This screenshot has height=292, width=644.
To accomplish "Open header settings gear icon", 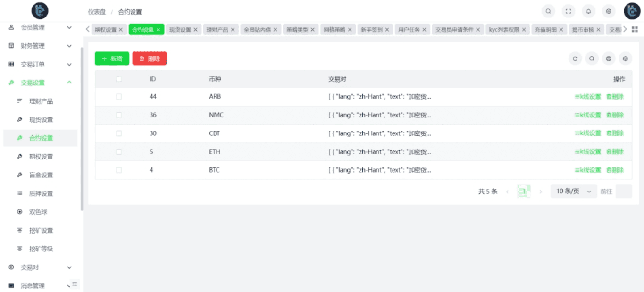I will pyautogui.click(x=609, y=11).
